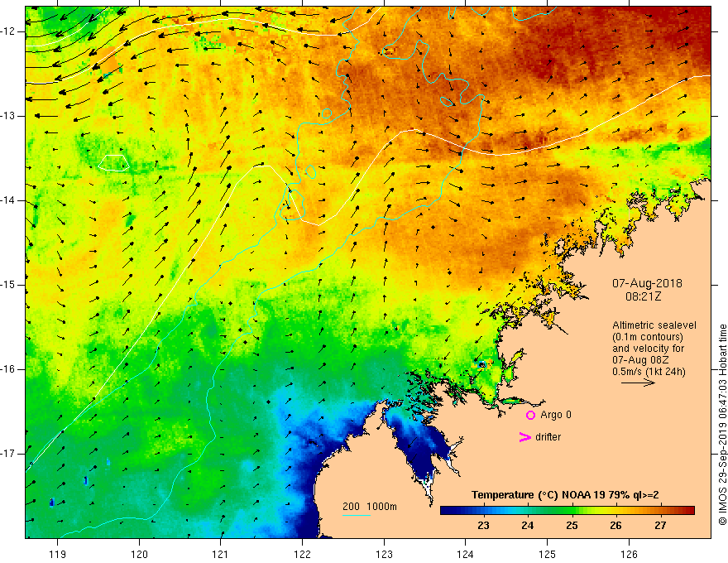728x563 pixels.
Task: Click the 'and velocity for' caption line
Action: click(648, 349)
